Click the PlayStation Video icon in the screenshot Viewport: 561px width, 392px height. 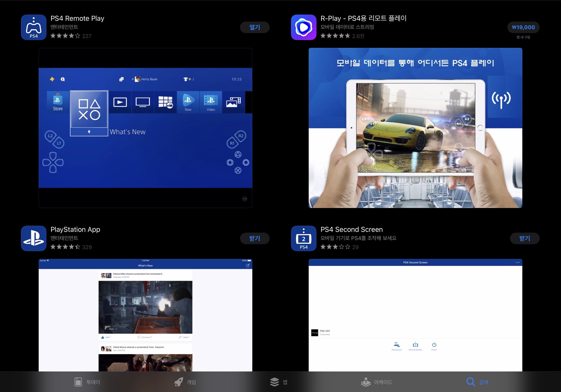pyautogui.click(x=211, y=102)
